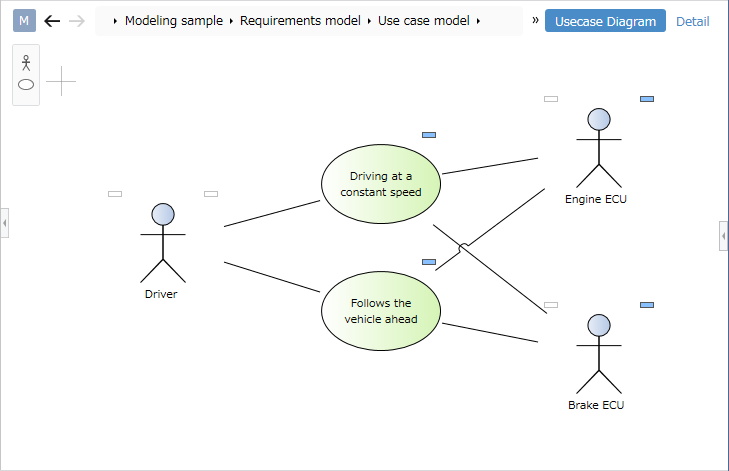
Task: Click the M model home icon
Action: click(24, 21)
